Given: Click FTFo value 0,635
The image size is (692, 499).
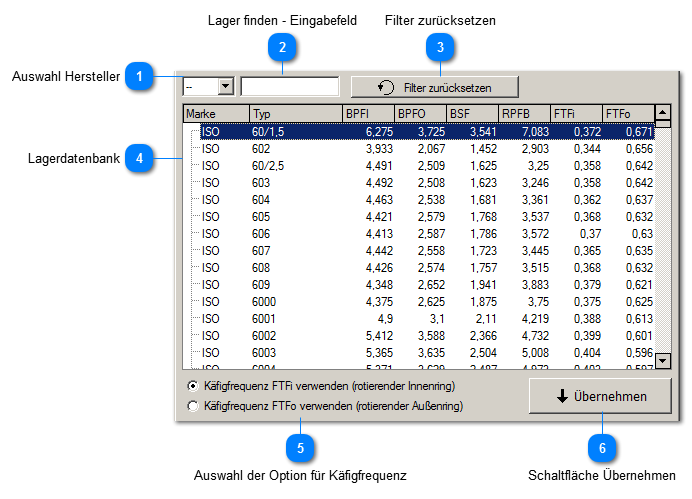Looking at the screenshot, I should 639,251.
